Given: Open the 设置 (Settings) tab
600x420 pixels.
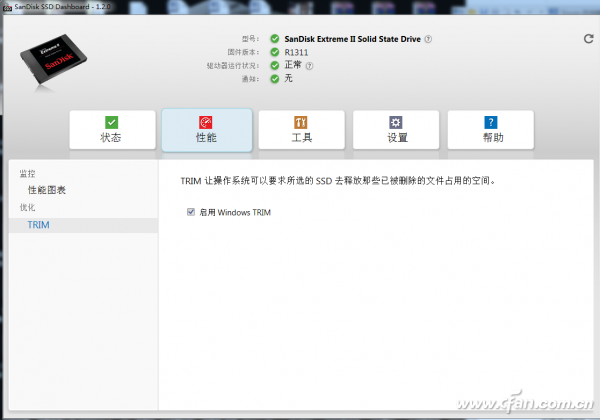Looking at the screenshot, I should [396, 130].
